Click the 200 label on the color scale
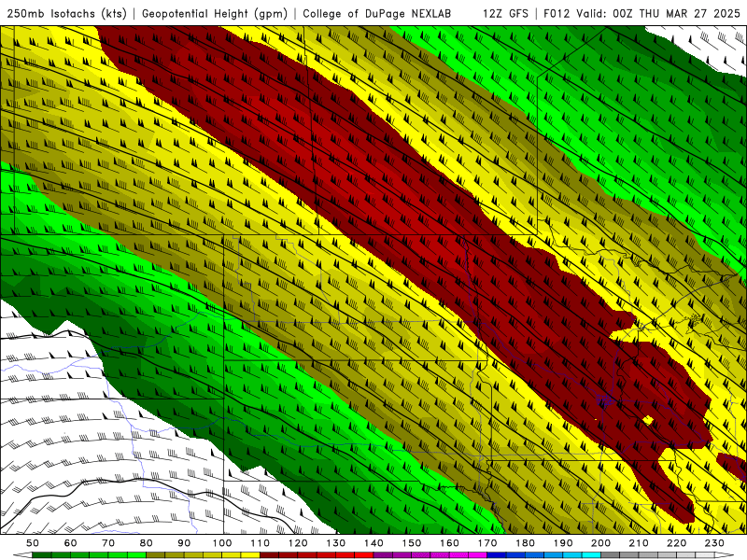This screenshot has height=560, width=747. (601, 543)
